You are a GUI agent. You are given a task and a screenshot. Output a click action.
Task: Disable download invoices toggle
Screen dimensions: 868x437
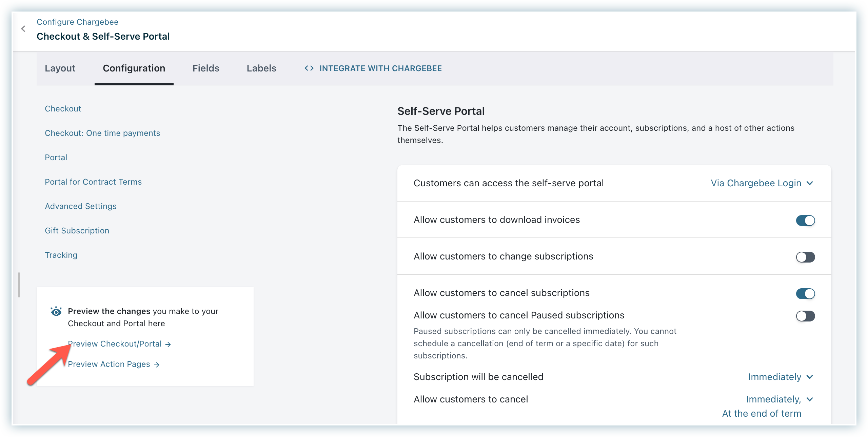pos(805,220)
